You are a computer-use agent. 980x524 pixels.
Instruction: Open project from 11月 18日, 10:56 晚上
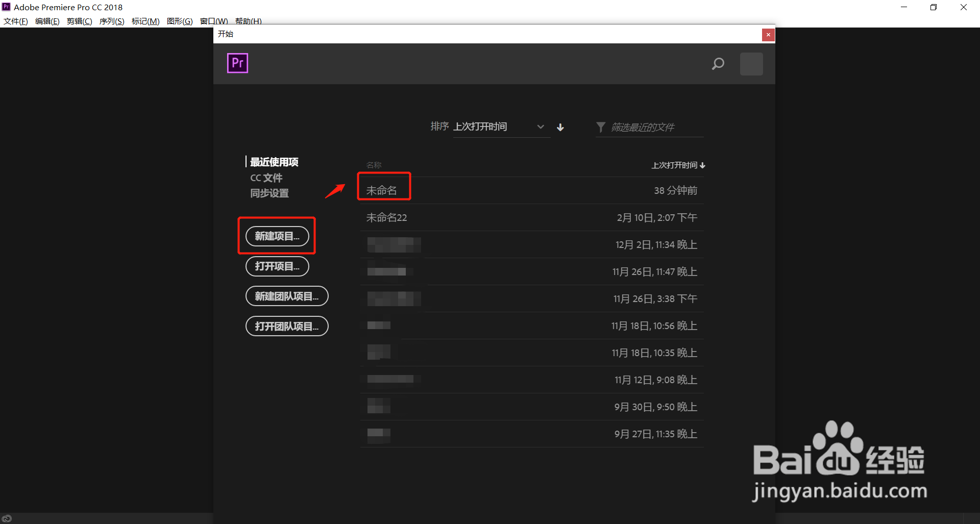pyautogui.click(x=532, y=326)
